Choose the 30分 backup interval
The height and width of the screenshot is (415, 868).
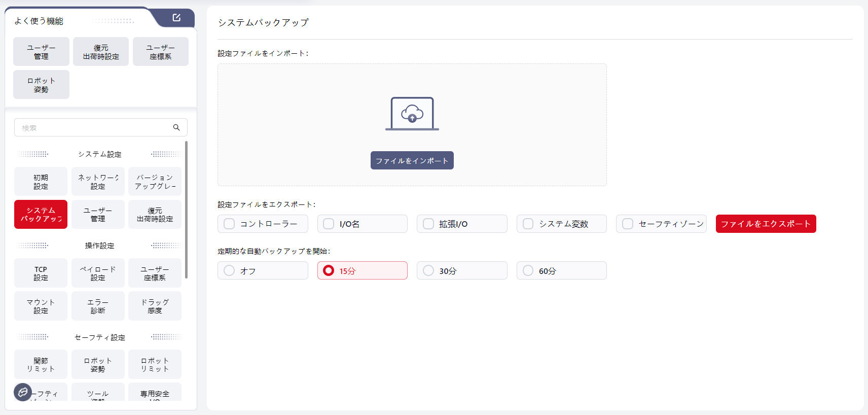click(x=428, y=270)
